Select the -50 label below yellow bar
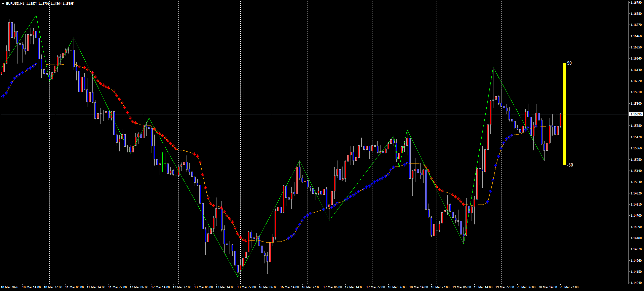Viewport: 644px width, 291px height. (x=570, y=165)
